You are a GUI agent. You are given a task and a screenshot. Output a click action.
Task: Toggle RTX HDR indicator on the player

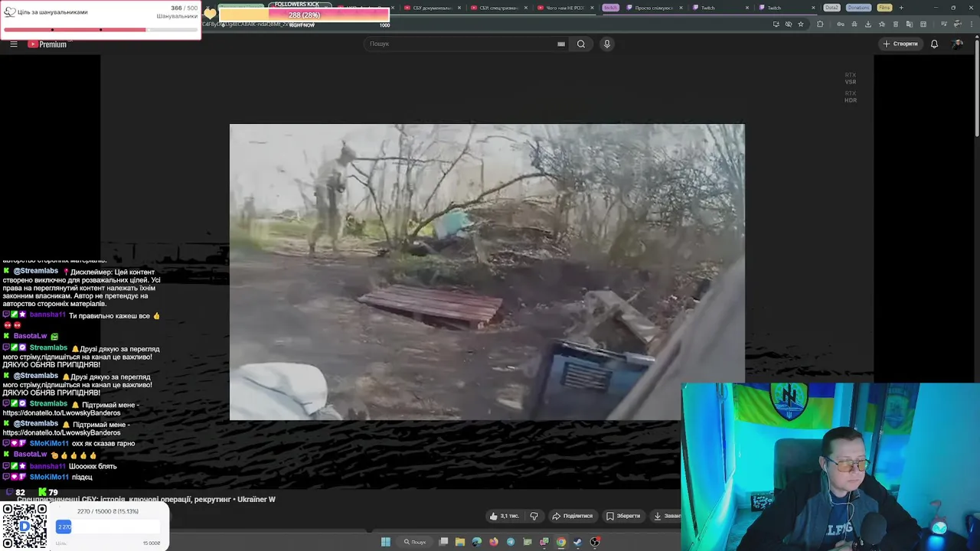tap(851, 96)
